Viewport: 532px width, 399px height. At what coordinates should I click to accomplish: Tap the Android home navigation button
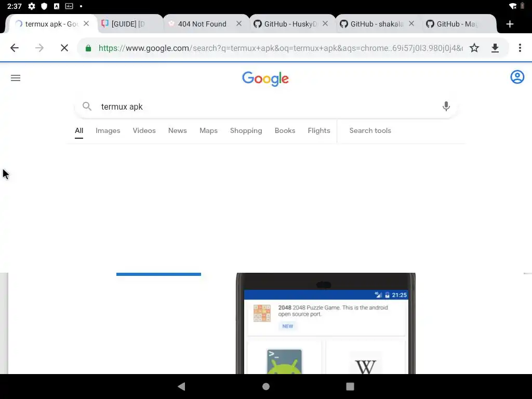click(266, 386)
